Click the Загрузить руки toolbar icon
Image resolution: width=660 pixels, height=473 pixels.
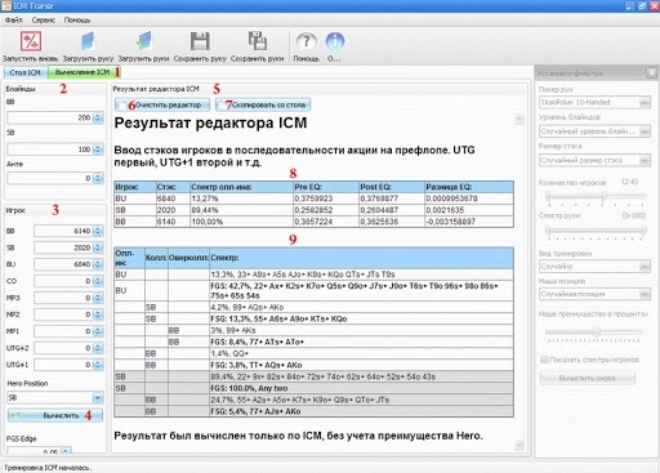(144, 41)
